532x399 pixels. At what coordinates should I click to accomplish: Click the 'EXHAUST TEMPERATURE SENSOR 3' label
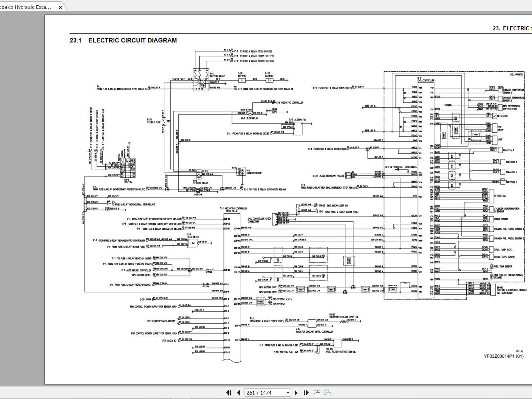pyautogui.click(x=513, y=99)
